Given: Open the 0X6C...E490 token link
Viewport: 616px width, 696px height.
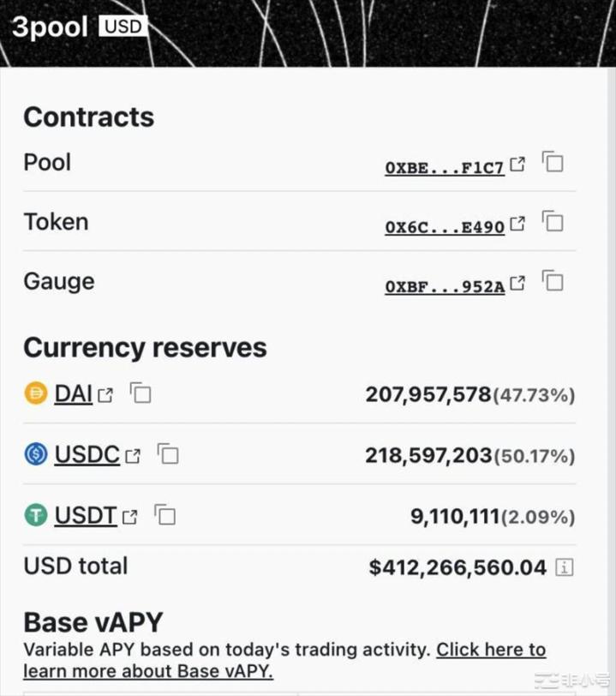Looking at the screenshot, I should click(446, 225).
